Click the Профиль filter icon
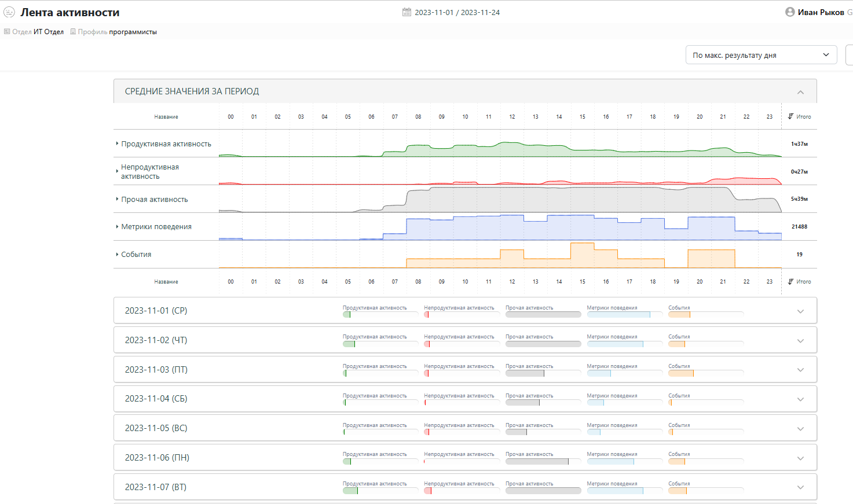The image size is (853, 504). coord(73,32)
